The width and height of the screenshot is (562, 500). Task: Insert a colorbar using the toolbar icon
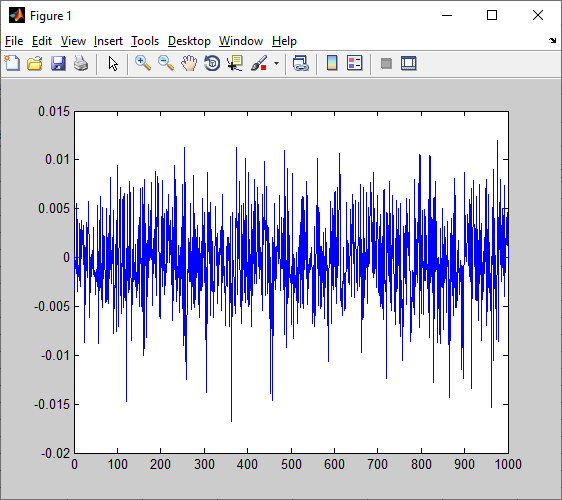332,63
